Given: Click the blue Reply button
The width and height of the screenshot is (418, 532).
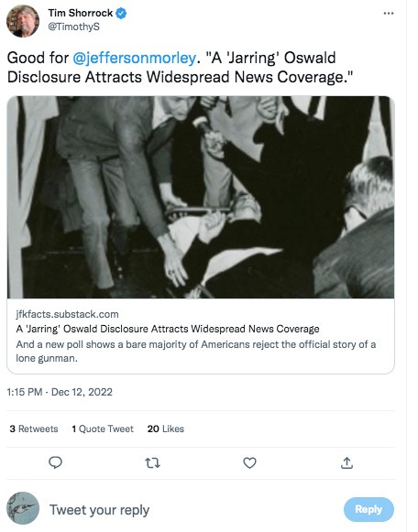Looking at the screenshot, I should (368, 509).
